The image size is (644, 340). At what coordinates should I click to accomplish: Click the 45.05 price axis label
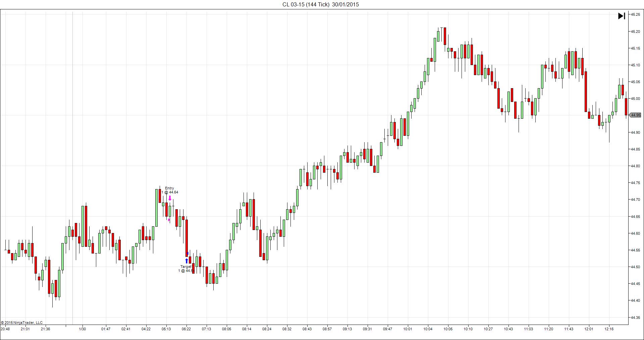635,82
